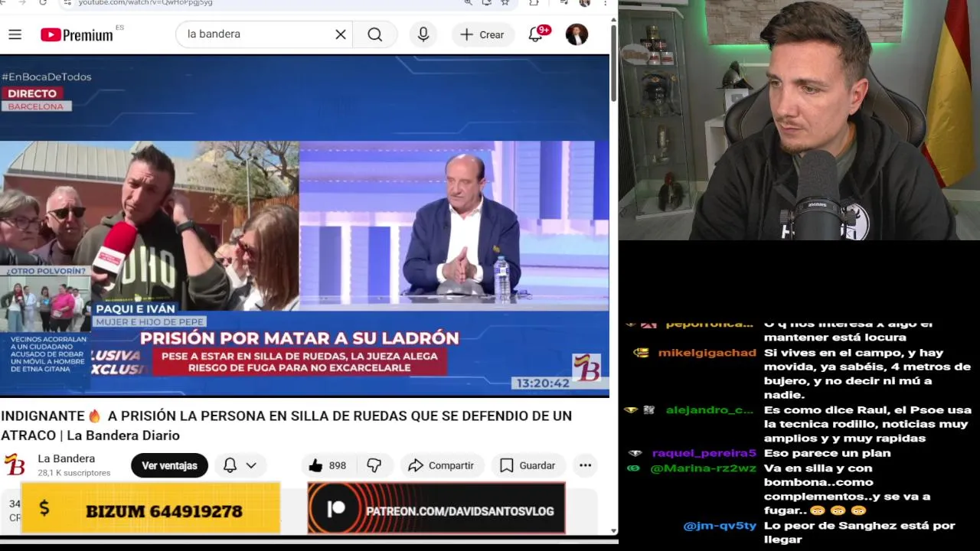Expand the subscription notification bell dropdown
Viewport: 980px width, 551px height.
(x=240, y=465)
